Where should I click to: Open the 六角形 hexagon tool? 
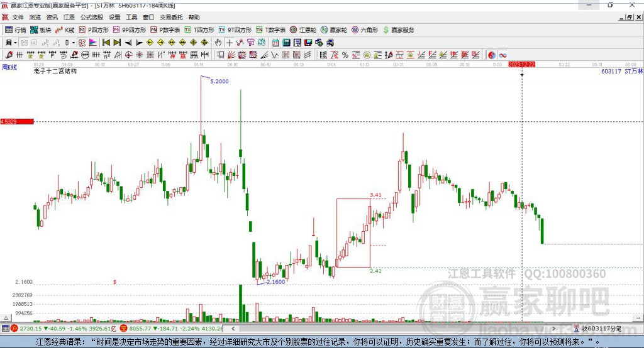tap(365, 30)
